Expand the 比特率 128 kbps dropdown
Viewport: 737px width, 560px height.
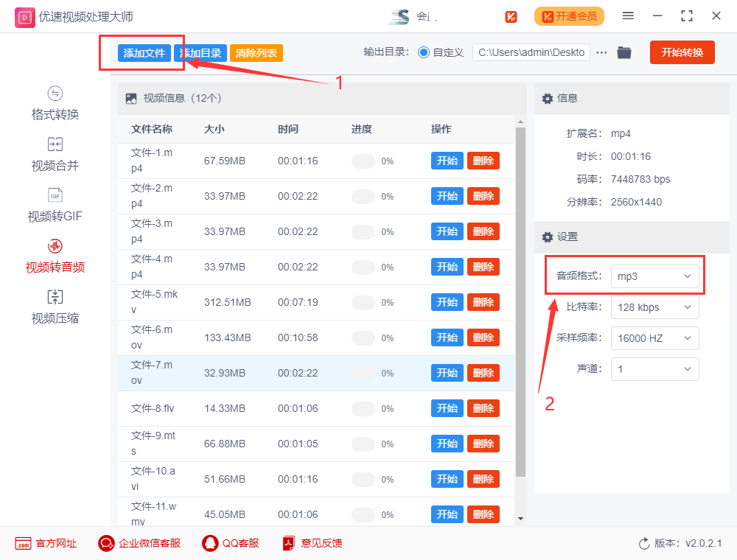pos(654,307)
